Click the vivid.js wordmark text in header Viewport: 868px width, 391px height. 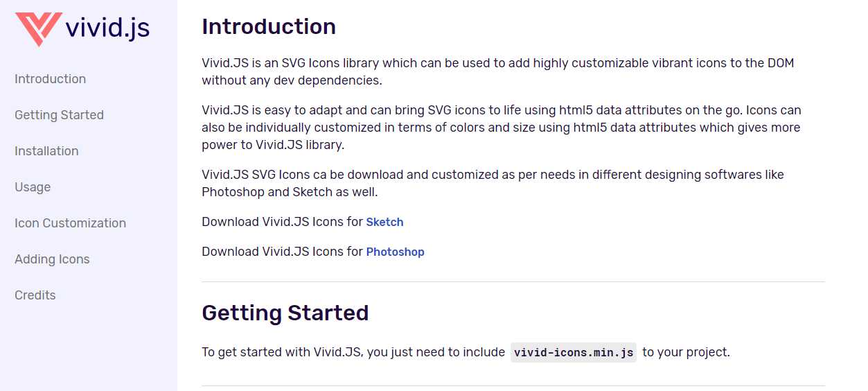coord(107,28)
